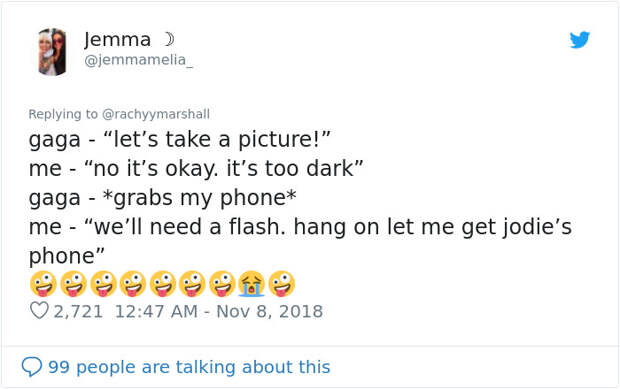
Task: Open Jemma's profile picture
Action: pyautogui.click(x=52, y=52)
